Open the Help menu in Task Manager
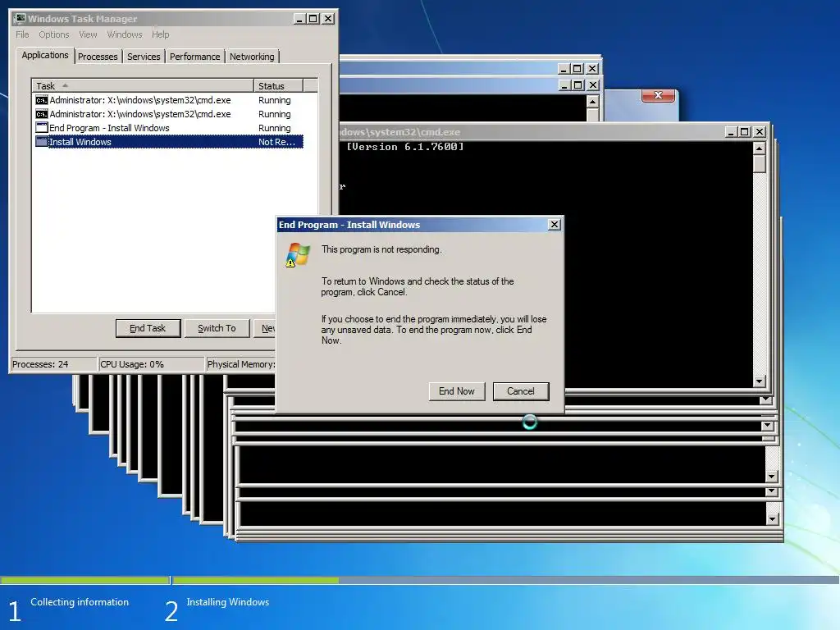 160,34
